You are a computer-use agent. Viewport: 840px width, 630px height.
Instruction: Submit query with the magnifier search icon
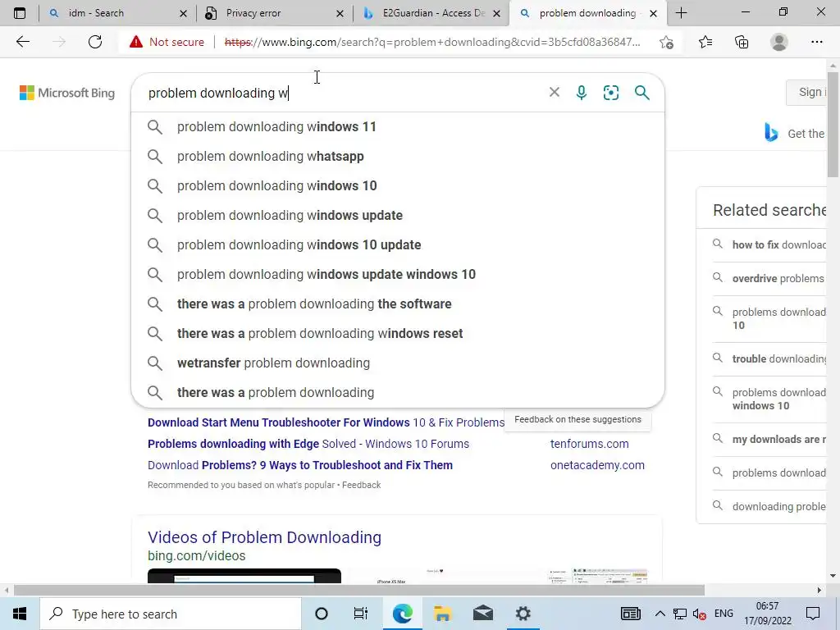pyautogui.click(x=641, y=93)
